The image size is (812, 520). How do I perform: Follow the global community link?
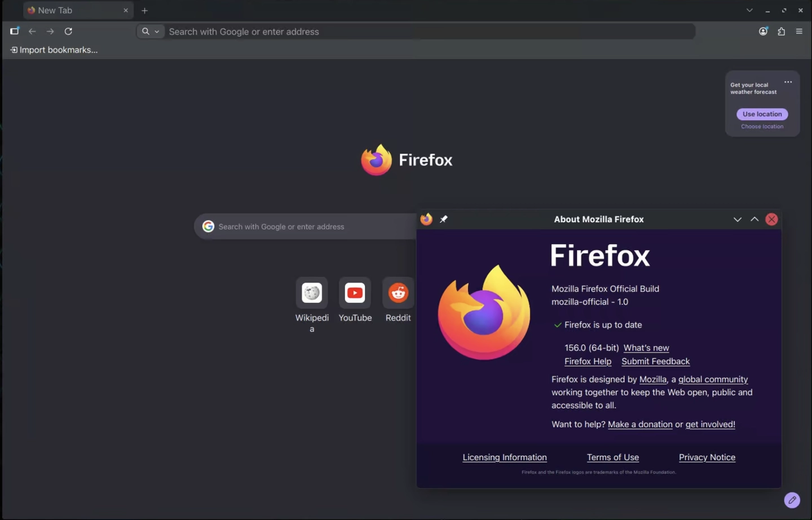click(713, 380)
